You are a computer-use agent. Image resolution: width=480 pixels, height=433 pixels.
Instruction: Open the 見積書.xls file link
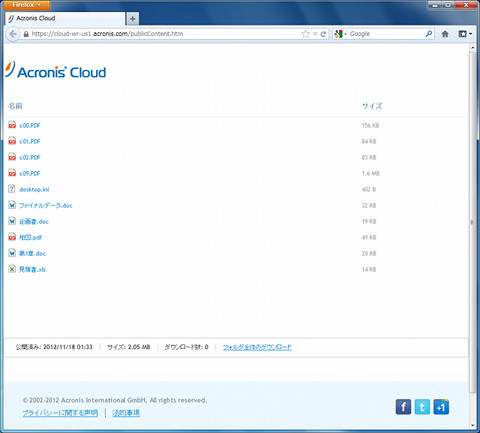(32, 270)
